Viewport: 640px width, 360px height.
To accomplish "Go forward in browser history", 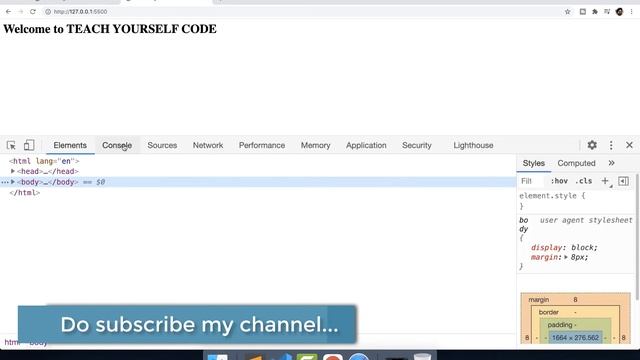I will 20,12.
